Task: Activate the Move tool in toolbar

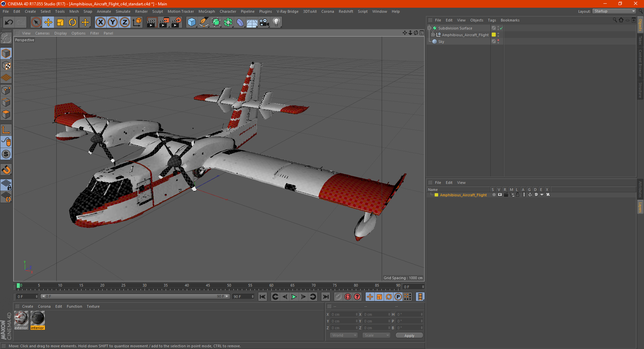Action: point(48,22)
